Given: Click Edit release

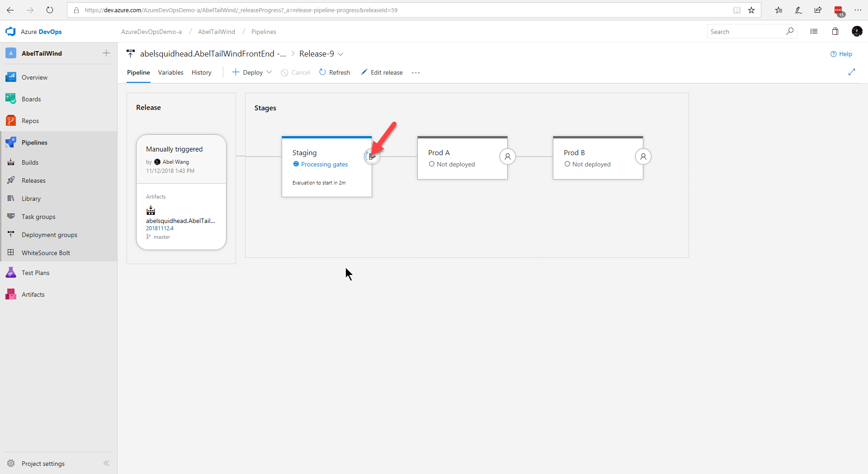Looking at the screenshot, I should click(382, 72).
